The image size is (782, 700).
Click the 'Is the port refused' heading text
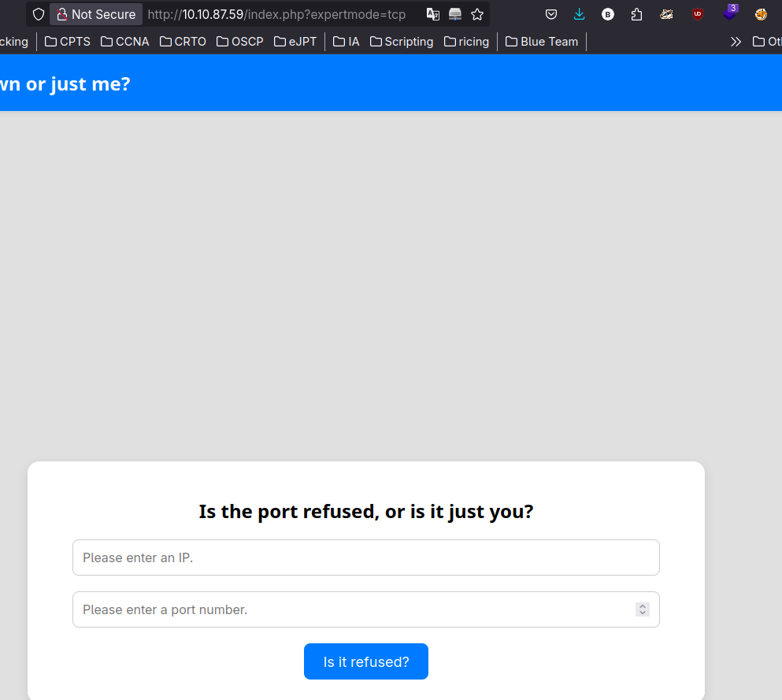coord(366,512)
